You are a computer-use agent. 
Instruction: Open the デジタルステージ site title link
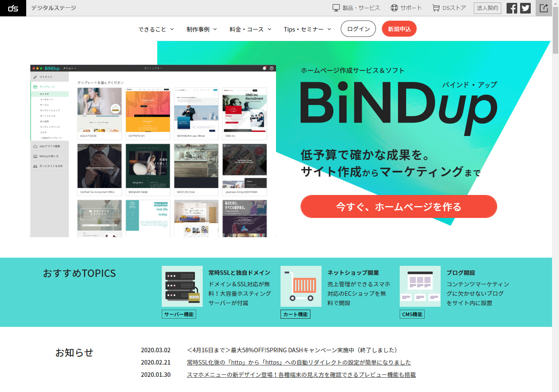pyautogui.click(x=54, y=8)
